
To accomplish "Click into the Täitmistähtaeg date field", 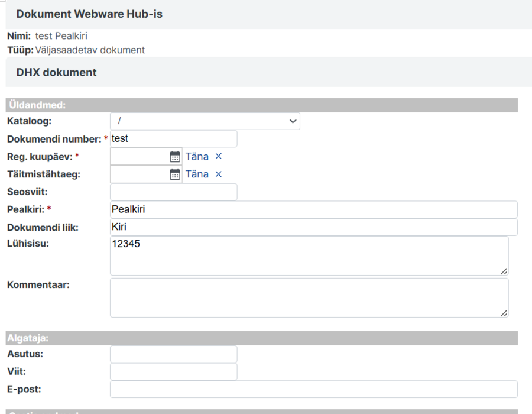I will [x=140, y=174].
